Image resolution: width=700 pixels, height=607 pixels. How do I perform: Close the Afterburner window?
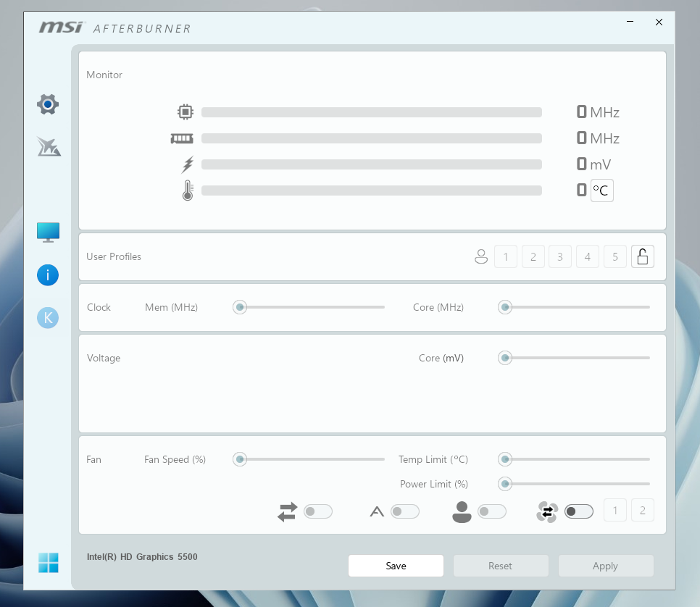click(659, 22)
